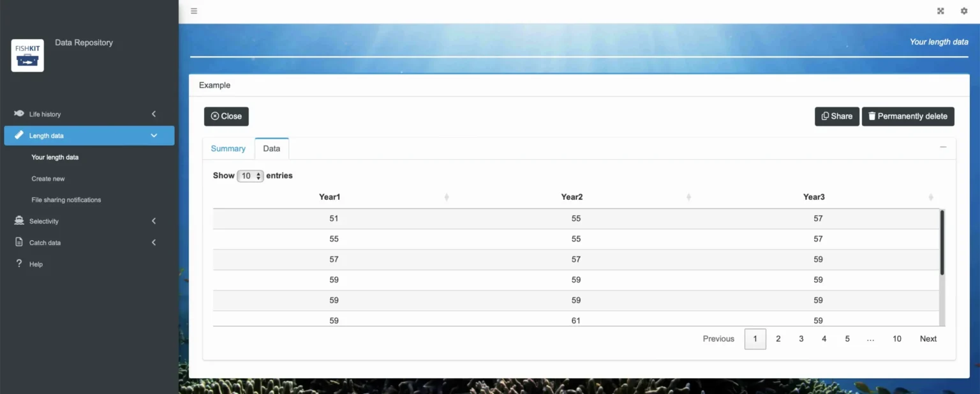Switch to the Summary tab
This screenshot has height=394, width=980.
[228, 149]
